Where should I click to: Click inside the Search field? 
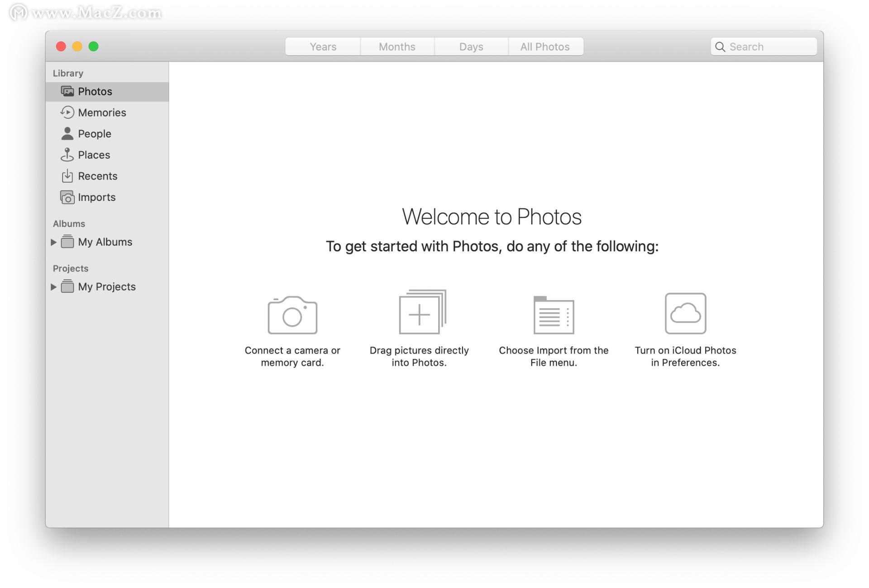pyautogui.click(x=769, y=47)
